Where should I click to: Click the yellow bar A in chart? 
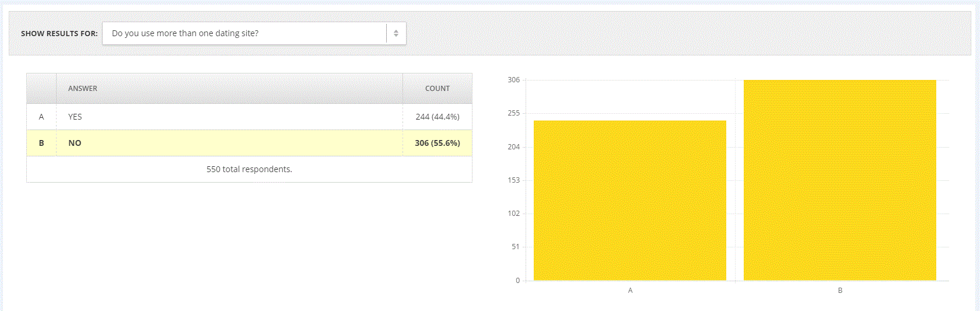click(x=630, y=201)
